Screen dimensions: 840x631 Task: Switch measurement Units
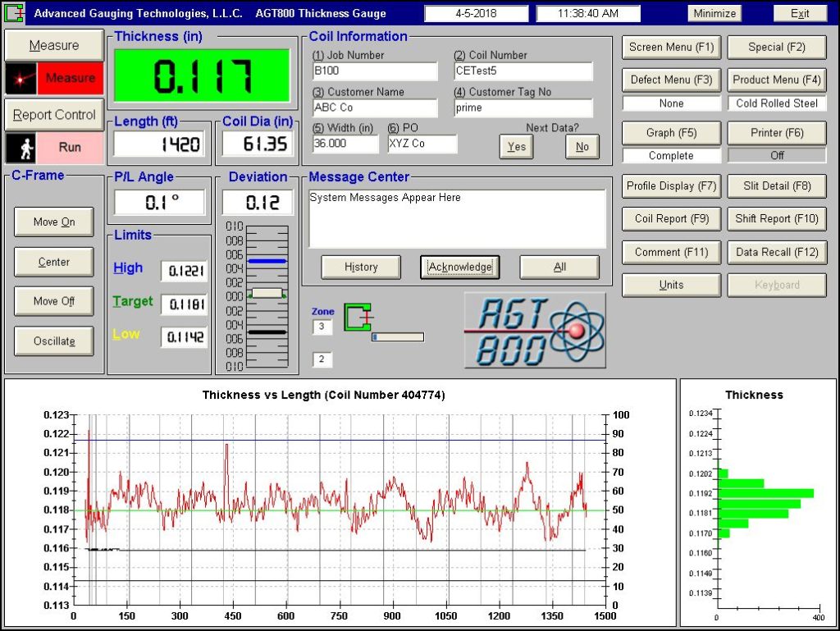[x=670, y=285]
